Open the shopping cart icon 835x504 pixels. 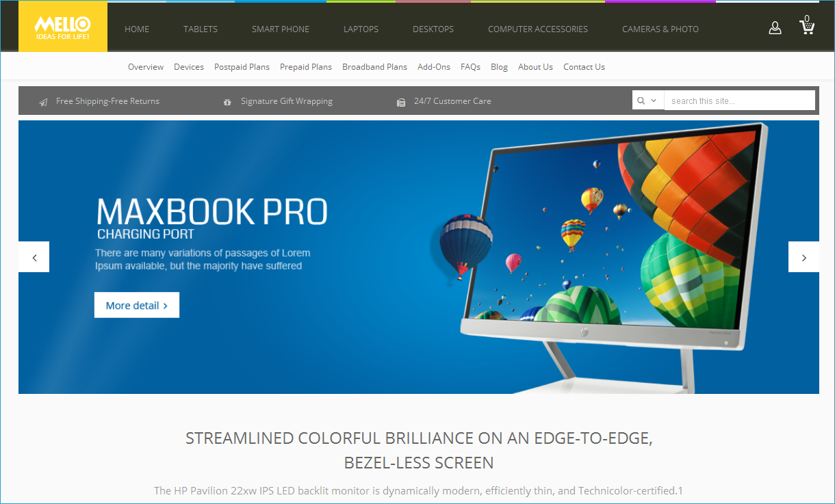(x=807, y=26)
